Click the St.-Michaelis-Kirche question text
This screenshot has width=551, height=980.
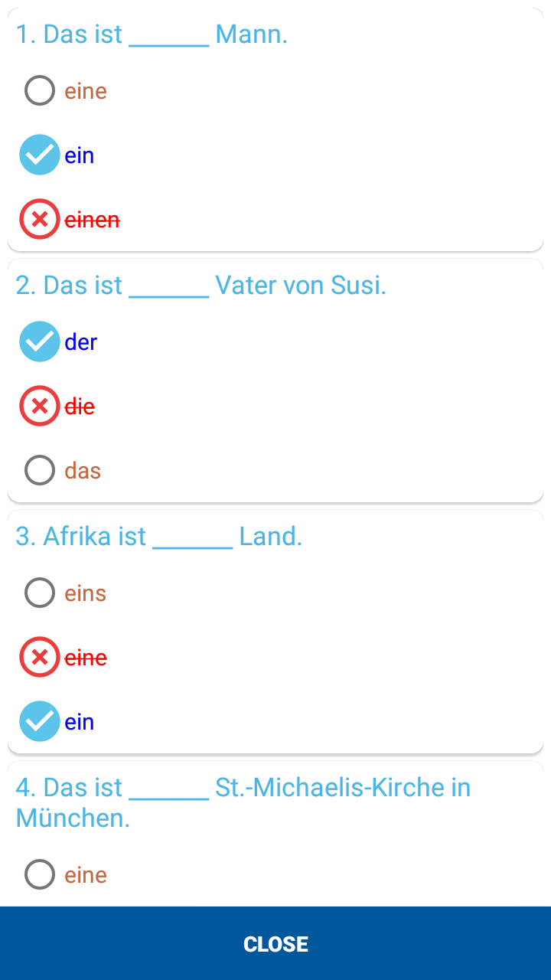[x=243, y=802]
